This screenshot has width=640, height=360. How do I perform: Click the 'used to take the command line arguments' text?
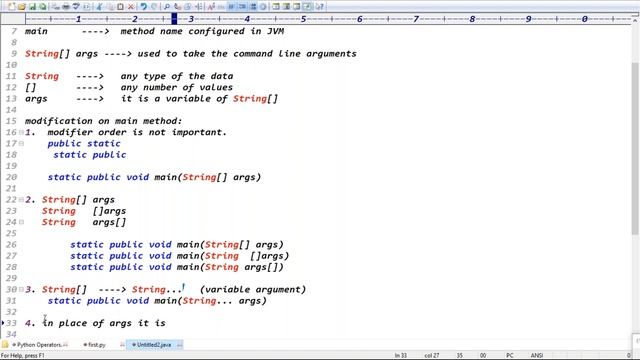coord(247,54)
